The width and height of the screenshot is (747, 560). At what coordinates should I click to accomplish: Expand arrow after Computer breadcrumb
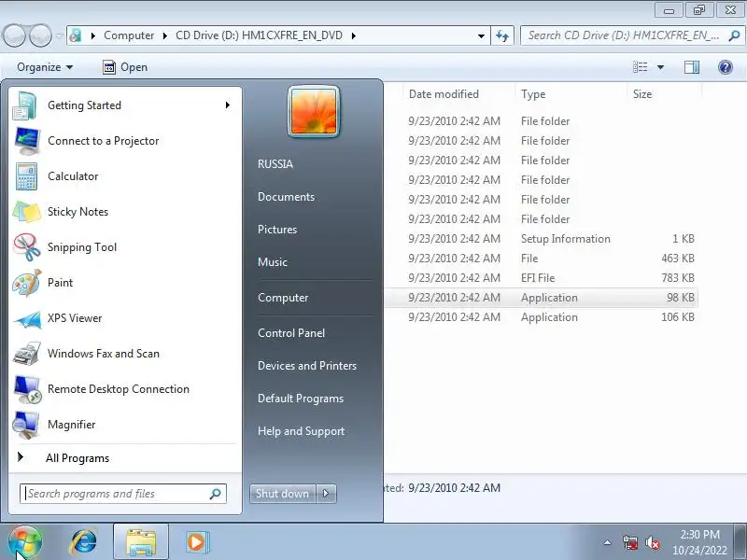[x=165, y=35]
